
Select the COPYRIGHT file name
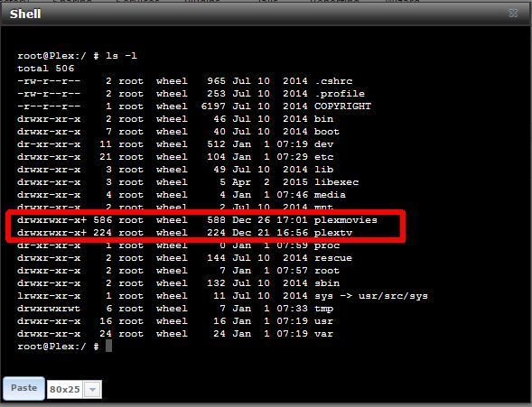pos(342,106)
